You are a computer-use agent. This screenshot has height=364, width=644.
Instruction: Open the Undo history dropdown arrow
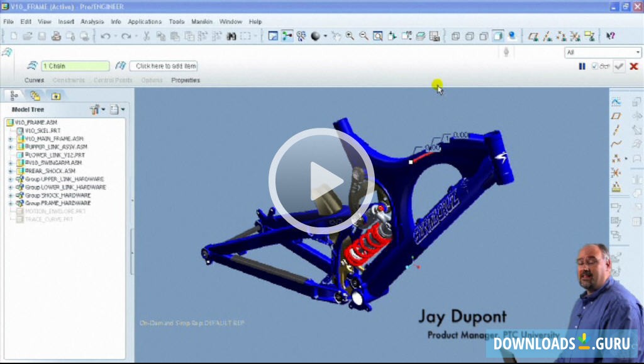116,36
